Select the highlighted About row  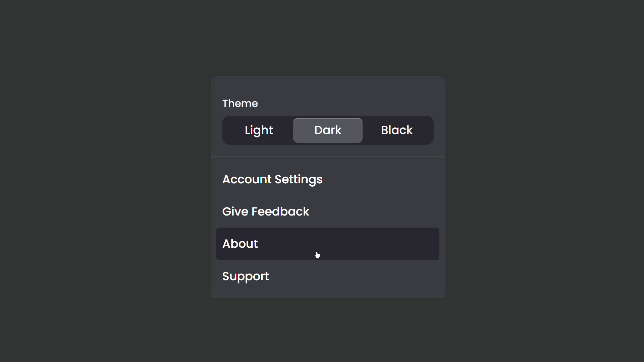click(328, 244)
